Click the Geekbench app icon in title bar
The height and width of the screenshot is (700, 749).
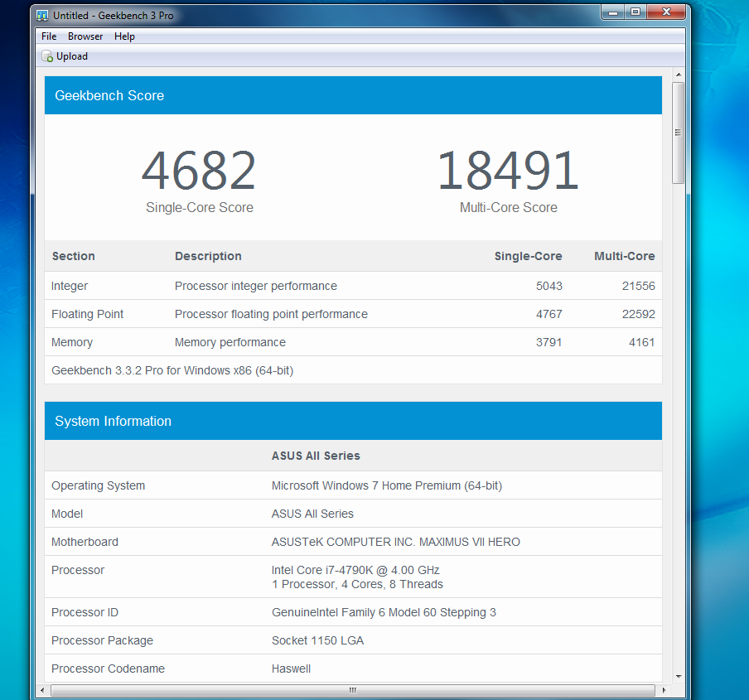click(42, 16)
